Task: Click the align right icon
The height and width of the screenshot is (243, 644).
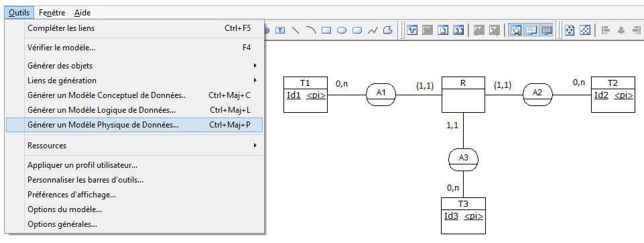Action: [637, 30]
